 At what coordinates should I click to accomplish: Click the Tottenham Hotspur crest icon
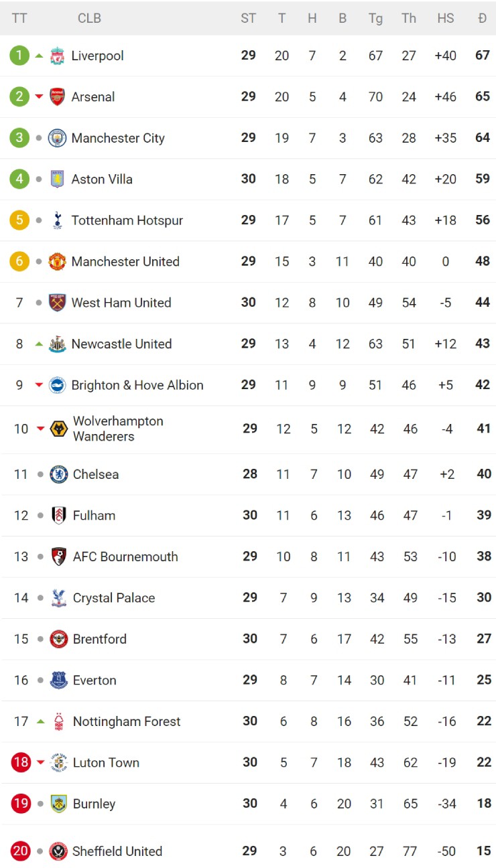click(58, 220)
